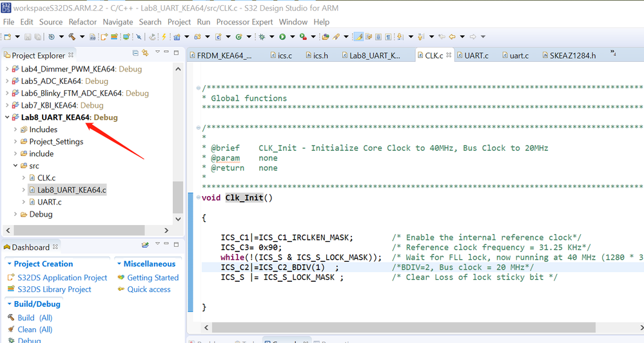Click Next Annotation icon
The height and width of the screenshot is (343, 644).
click(x=400, y=37)
